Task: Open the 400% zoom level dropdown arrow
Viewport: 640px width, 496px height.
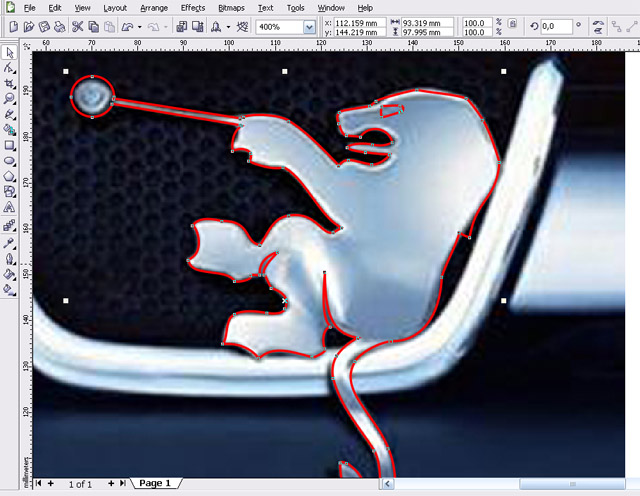Action: pyautogui.click(x=309, y=27)
